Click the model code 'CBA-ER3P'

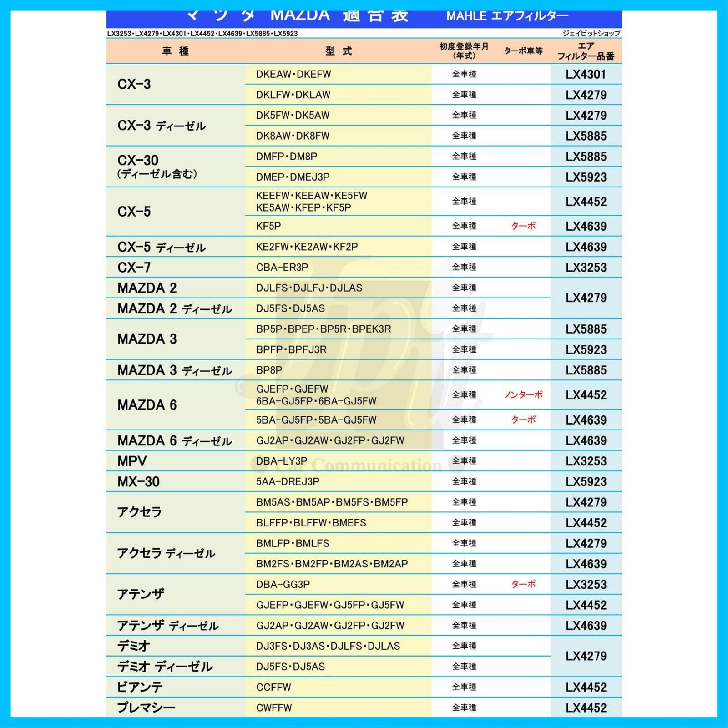[282, 267]
